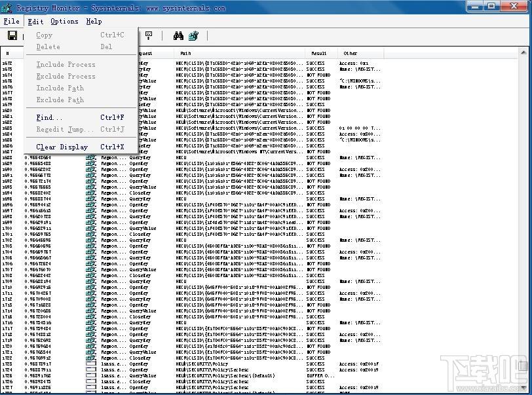Open the filter toolbar icon
Image resolution: width=532 pixels, height=395 pixels.
pyautogui.click(x=193, y=35)
